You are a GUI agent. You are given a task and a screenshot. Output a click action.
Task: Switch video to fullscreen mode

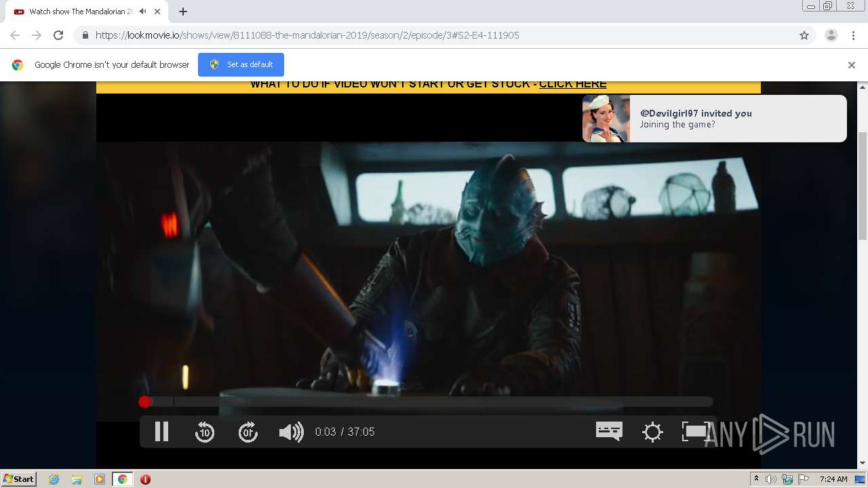click(695, 432)
